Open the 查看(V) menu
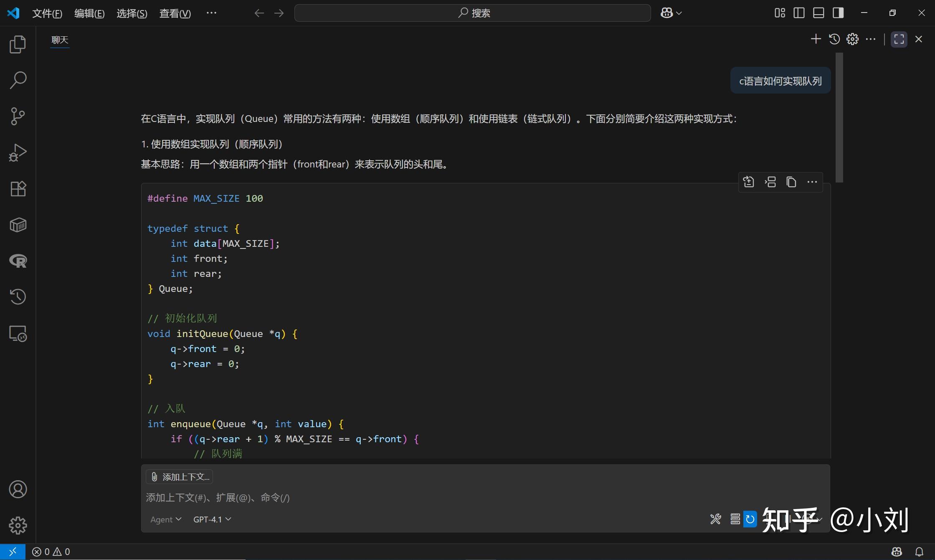This screenshot has width=935, height=560. point(175,13)
